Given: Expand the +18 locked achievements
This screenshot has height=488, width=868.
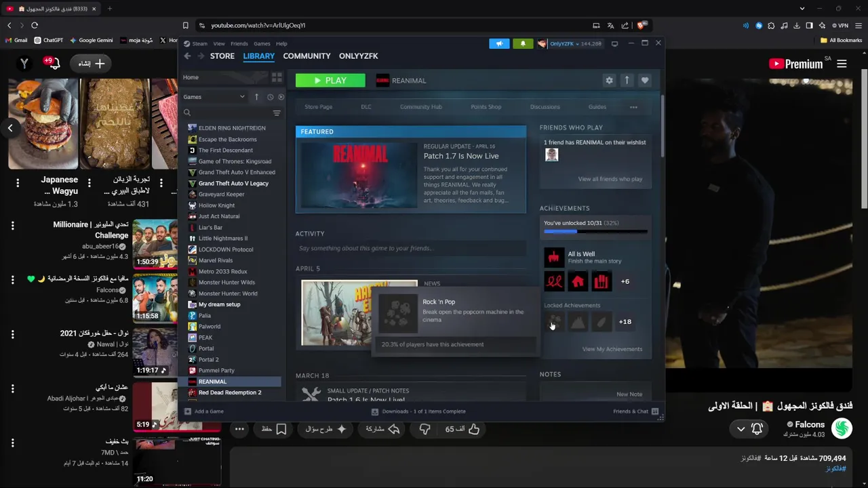Looking at the screenshot, I should click(x=625, y=322).
